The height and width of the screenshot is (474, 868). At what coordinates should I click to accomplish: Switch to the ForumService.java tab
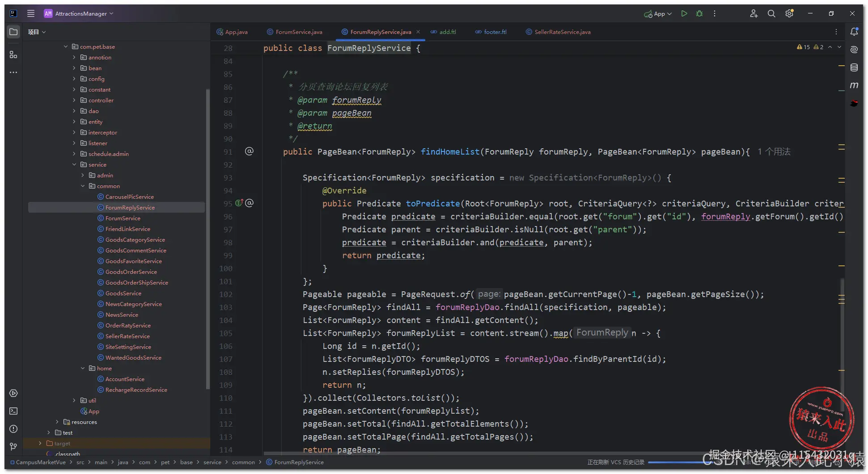click(x=295, y=32)
